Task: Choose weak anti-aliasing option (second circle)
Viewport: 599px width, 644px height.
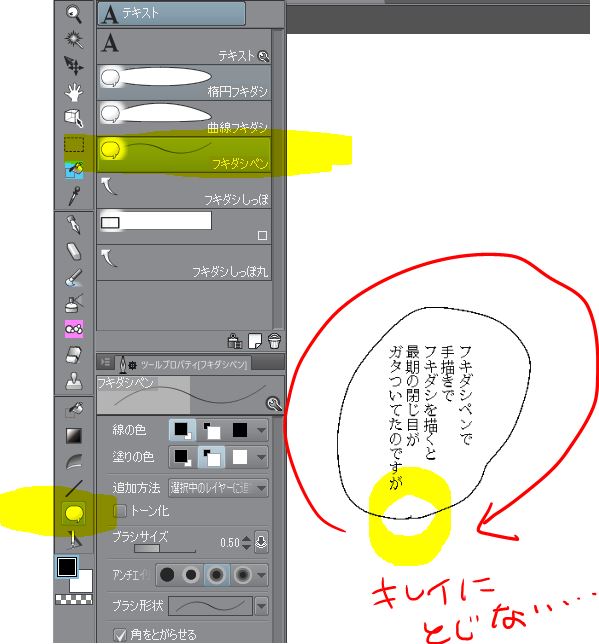Action: click(191, 575)
